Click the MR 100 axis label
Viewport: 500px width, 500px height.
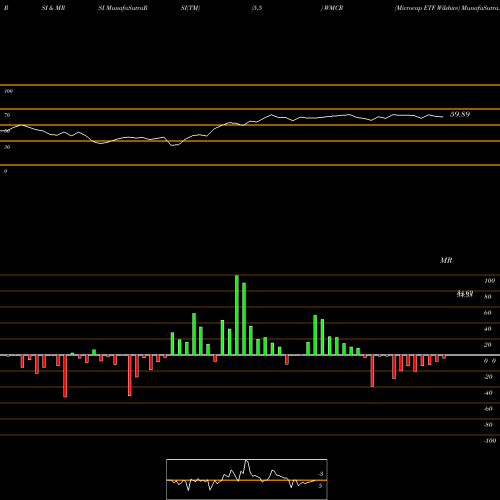point(489,281)
